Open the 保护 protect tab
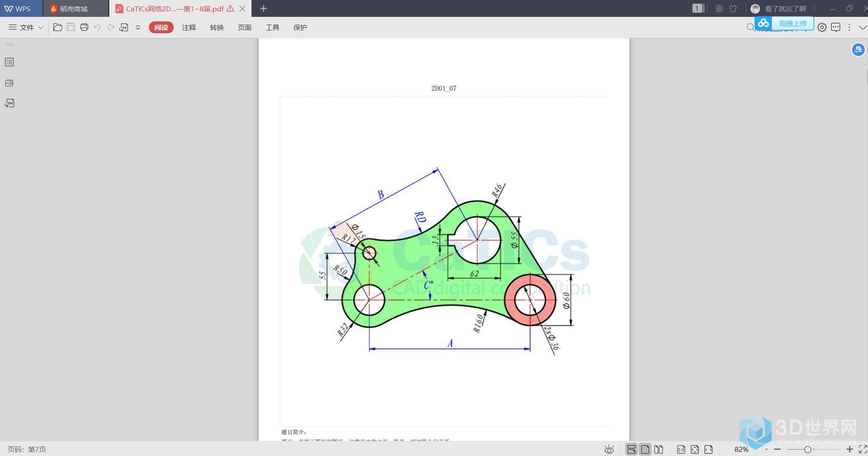The width and height of the screenshot is (868, 456). (x=300, y=27)
